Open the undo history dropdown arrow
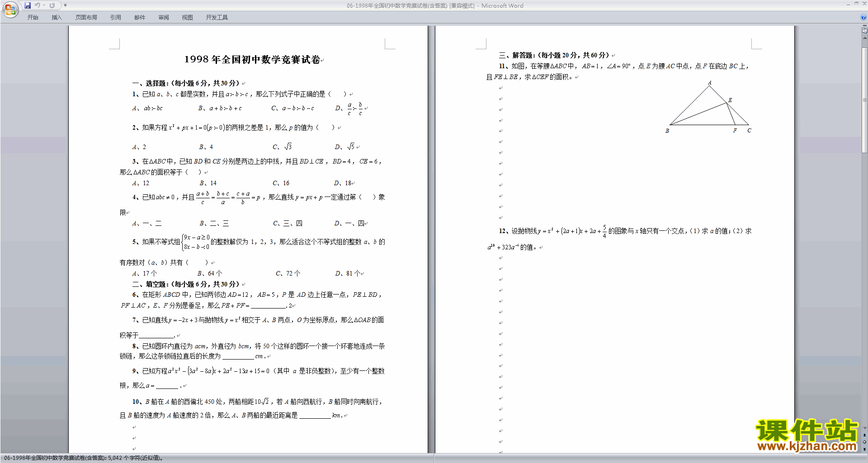This screenshot has width=868, height=463. (x=44, y=5)
